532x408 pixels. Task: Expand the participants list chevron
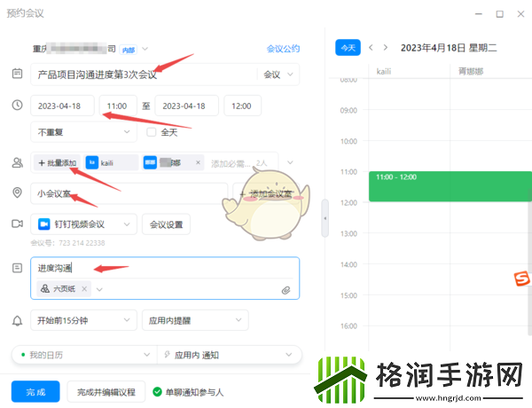pos(290,162)
